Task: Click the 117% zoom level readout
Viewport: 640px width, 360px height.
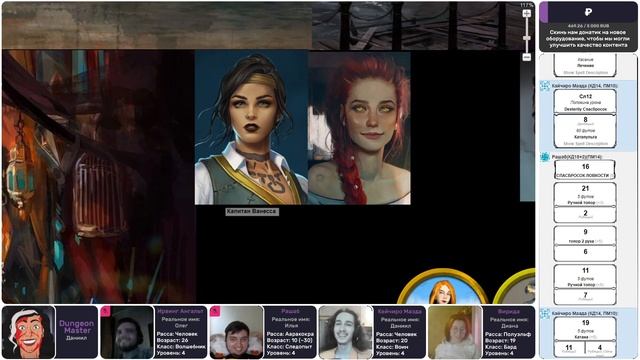Action: point(527,5)
